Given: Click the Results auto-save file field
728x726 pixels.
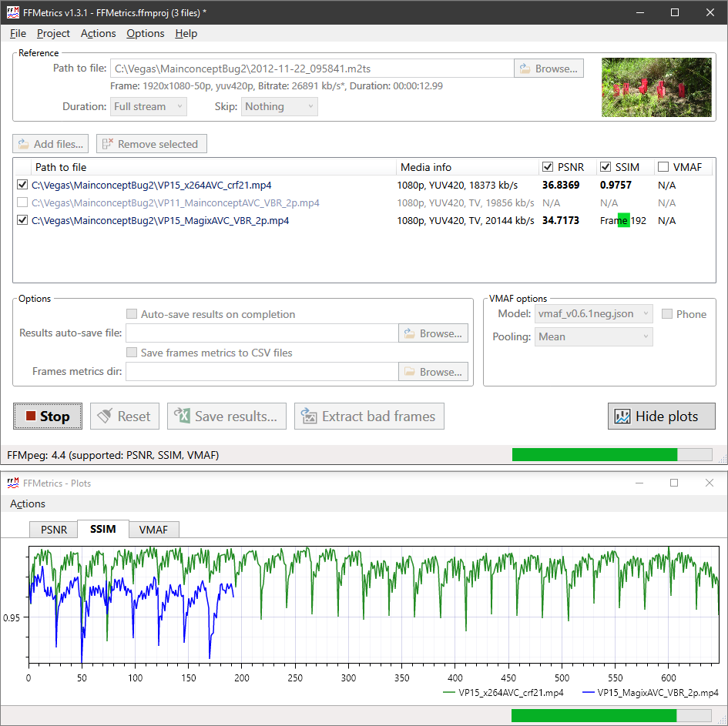Looking at the screenshot, I should (263, 333).
